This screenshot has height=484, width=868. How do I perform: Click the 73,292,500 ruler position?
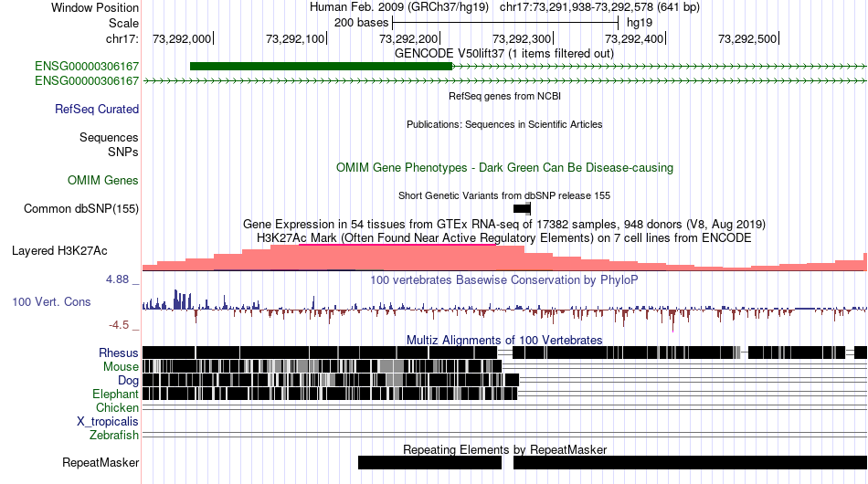point(748,38)
